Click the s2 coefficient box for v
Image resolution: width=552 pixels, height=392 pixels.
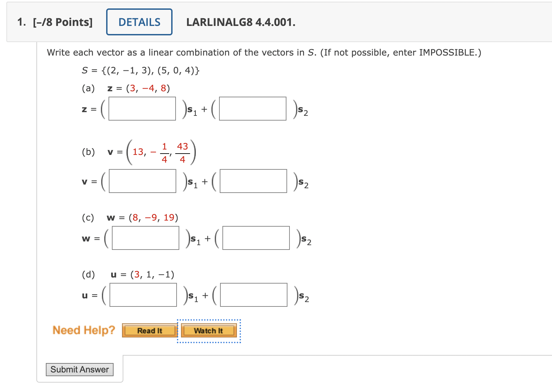(x=253, y=181)
